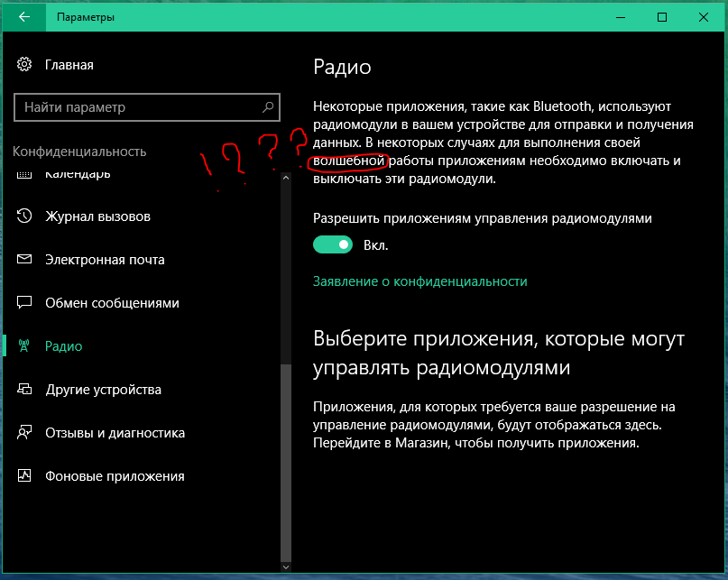Image resolution: width=728 pixels, height=580 pixels.
Task: Open Заявление о конфиденциальности link
Action: tap(420, 281)
